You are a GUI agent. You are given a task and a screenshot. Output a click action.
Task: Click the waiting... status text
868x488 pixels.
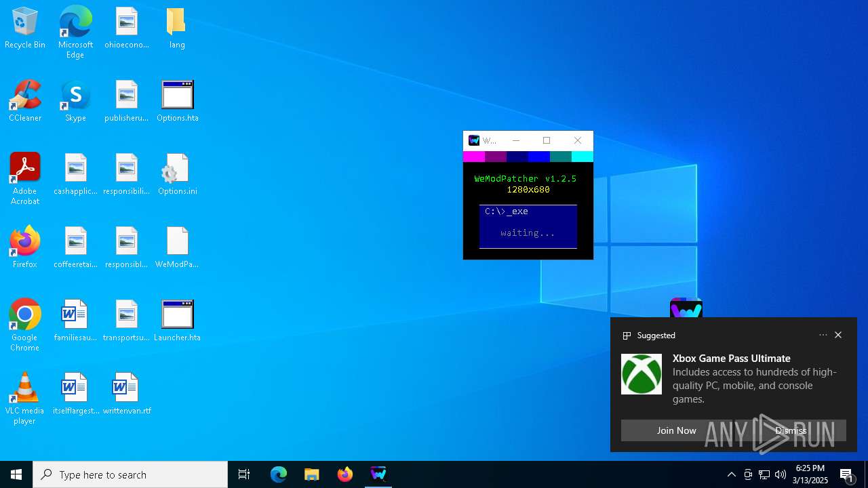(x=528, y=233)
